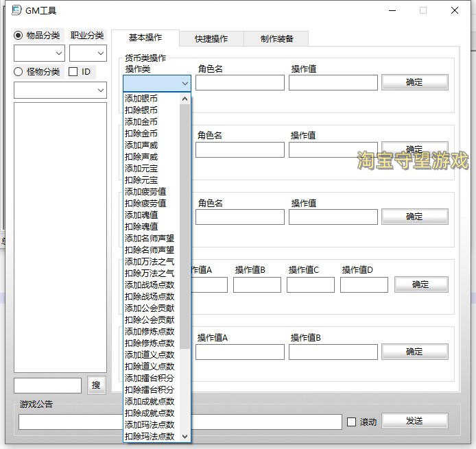Expand the combo box below 怪物分类

click(x=60, y=90)
